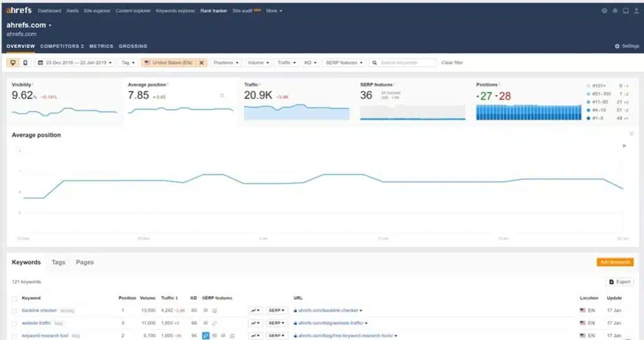Click the ahrefs logo

tap(19, 10)
